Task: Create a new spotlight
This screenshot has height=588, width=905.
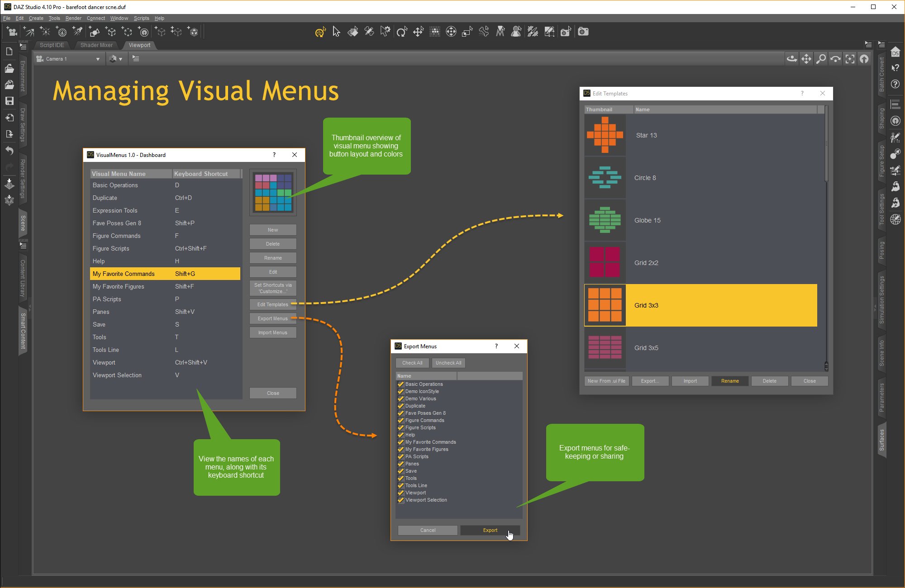Action: coord(78,31)
